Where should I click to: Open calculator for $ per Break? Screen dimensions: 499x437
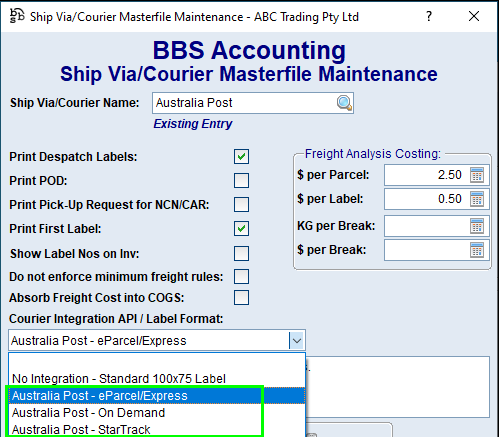coord(477,250)
